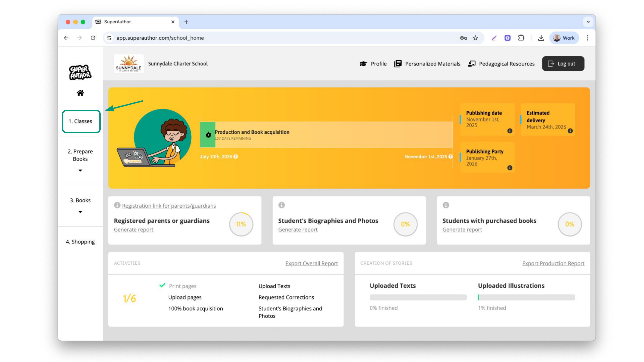Open the Profile graduation cap icon
Screen dimensions: 644x362
tap(363, 64)
